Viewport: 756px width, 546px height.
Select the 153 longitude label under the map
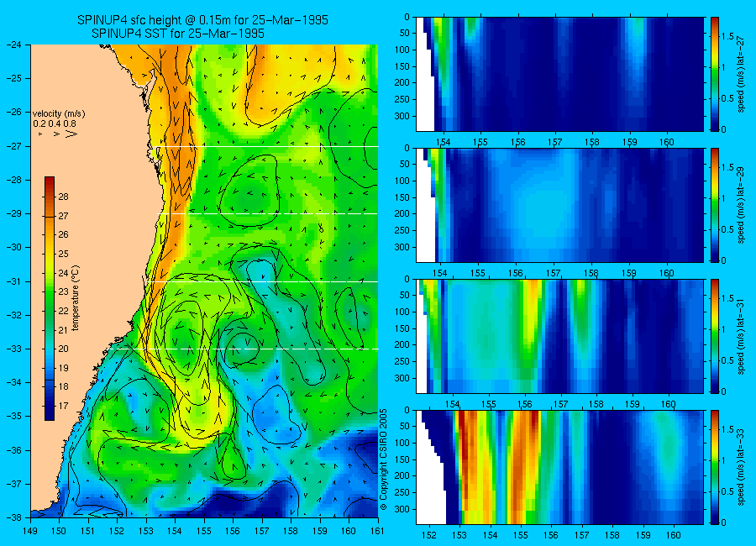[x=146, y=531]
